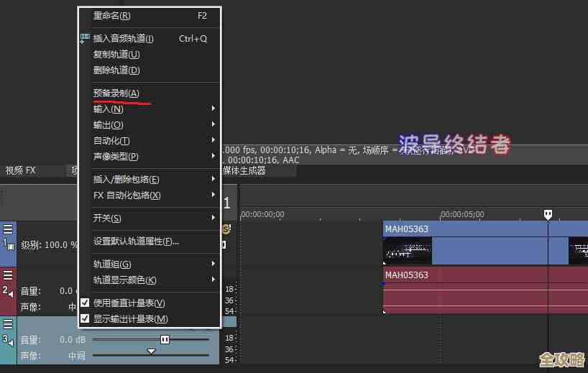Screen dimensions: 588x373
Task: Click insert audio track icon in menu
Action: (x=85, y=38)
